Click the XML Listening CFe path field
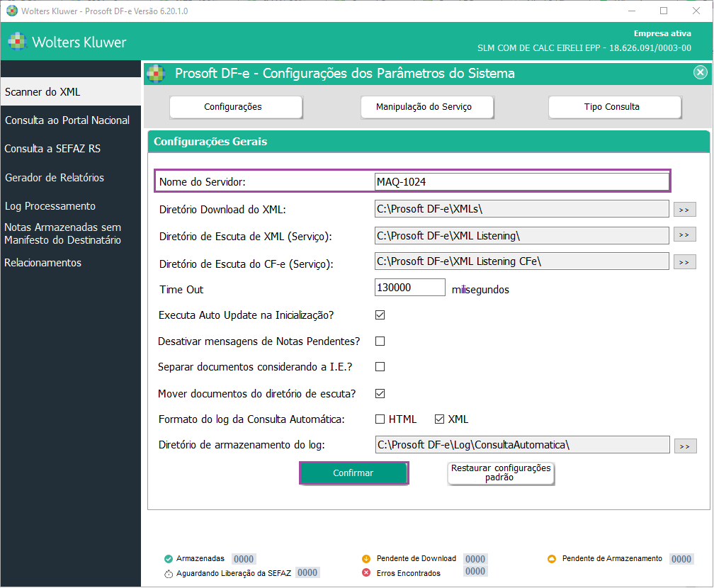This screenshot has height=588, width=714. [x=522, y=261]
